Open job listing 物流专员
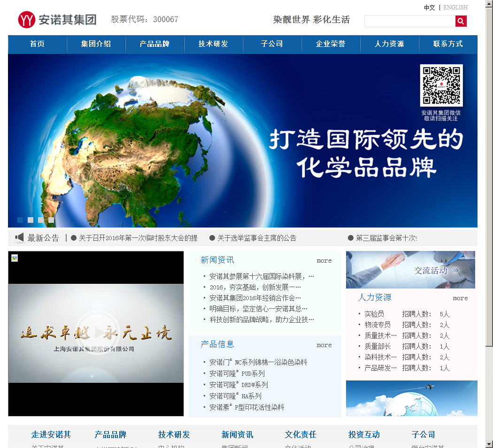The height and width of the screenshot is (448, 493). (377, 325)
